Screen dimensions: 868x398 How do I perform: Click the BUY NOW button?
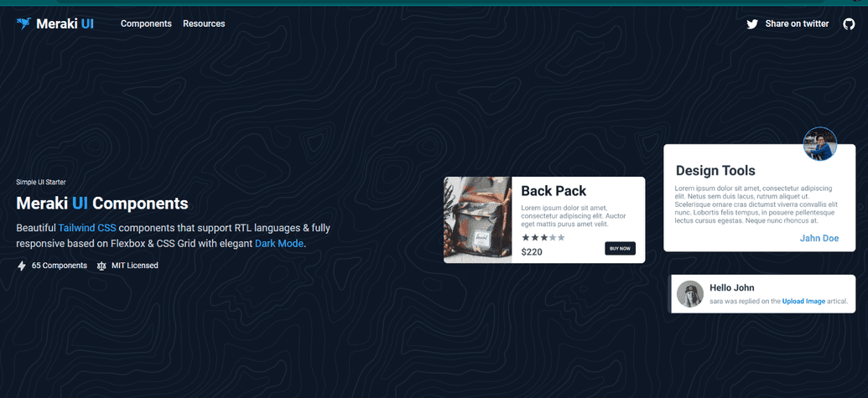click(x=620, y=249)
